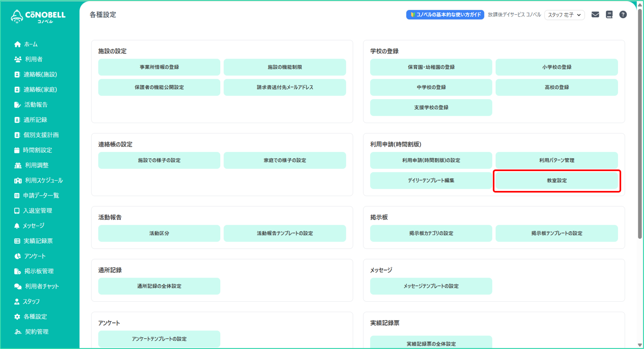The image size is (644, 349).
Task: Open 利用スケジュール in the sidebar
Action: click(44, 180)
